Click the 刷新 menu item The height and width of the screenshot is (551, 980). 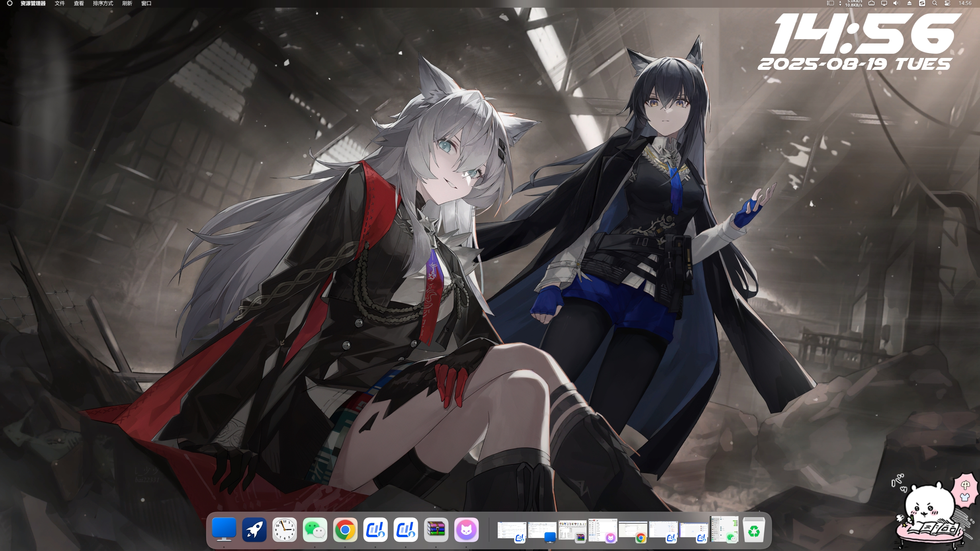[x=127, y=3]
